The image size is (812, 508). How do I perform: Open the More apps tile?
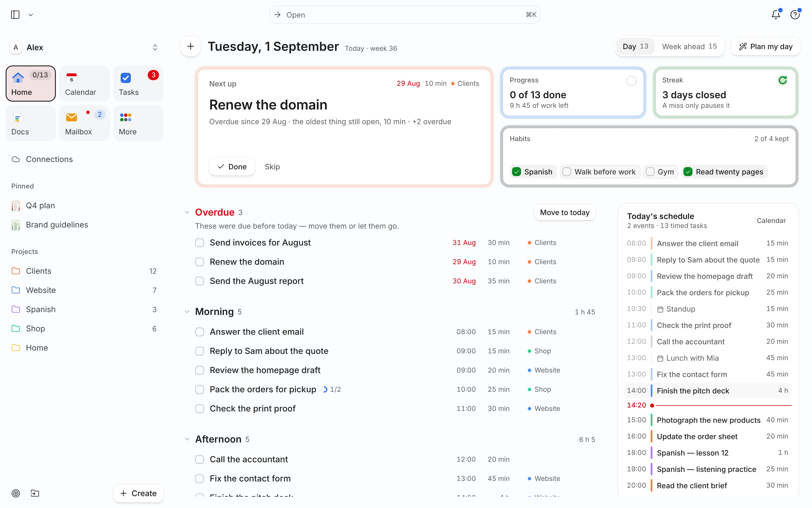click(138, 123)
